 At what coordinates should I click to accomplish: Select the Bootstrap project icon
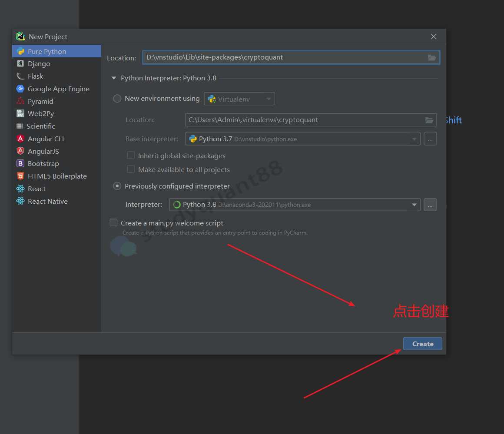pyautogui.click(x=20, y=164)
